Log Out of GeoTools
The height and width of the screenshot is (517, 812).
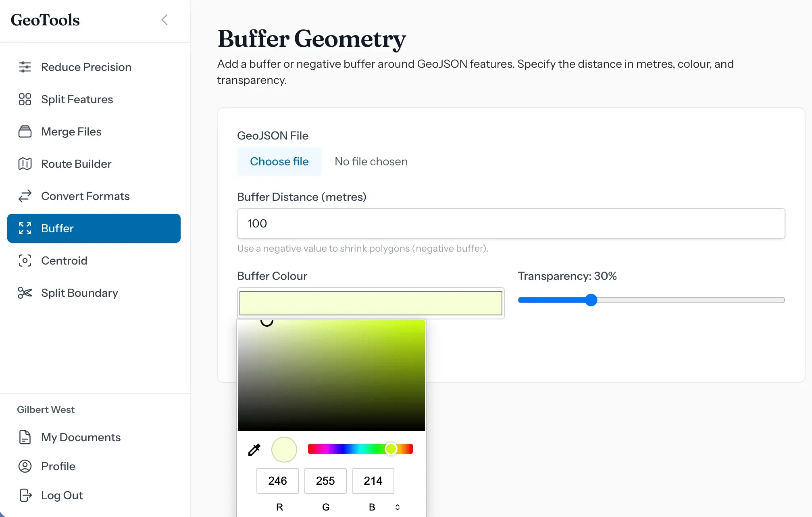(x=94, y=495)
